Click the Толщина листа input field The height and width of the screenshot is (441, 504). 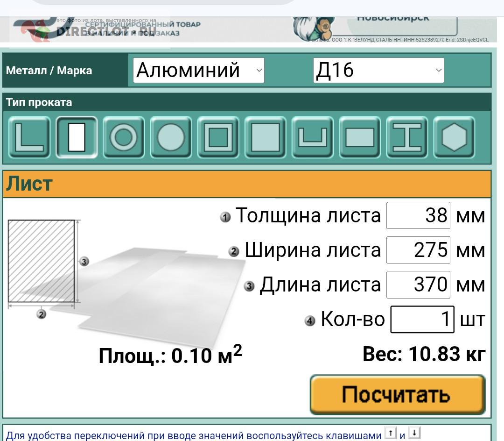point(418,215)
